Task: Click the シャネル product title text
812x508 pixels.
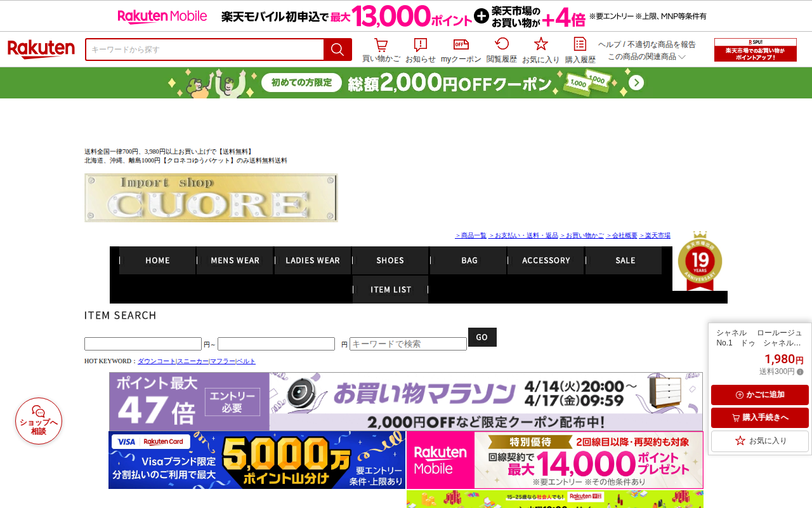Action: [x=759, y=338]
